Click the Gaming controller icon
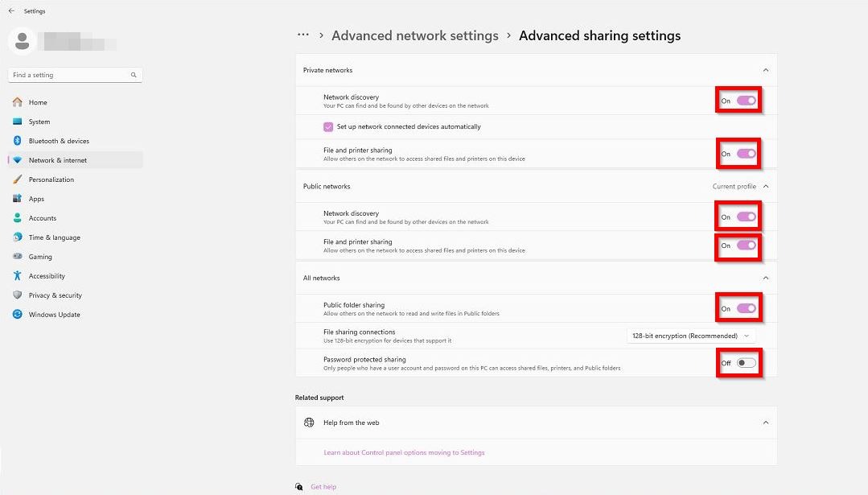868x495 pixels. [18, 257]
